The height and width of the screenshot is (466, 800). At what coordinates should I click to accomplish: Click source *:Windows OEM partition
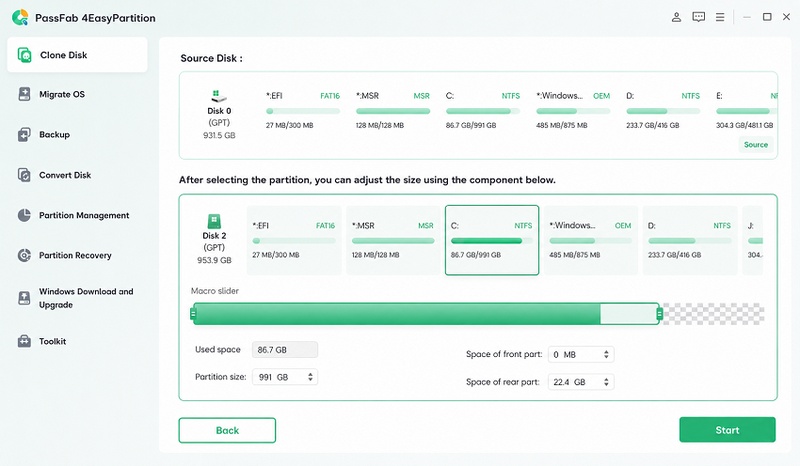(573, 110)
